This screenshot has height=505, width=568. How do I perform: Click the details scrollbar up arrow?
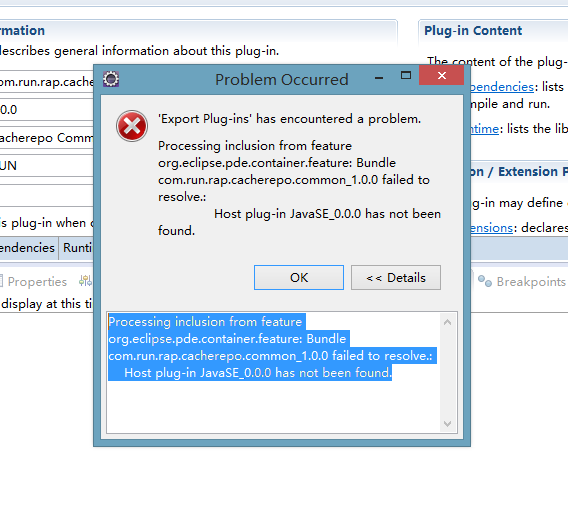pyautogui.click(x=447, y=322)
